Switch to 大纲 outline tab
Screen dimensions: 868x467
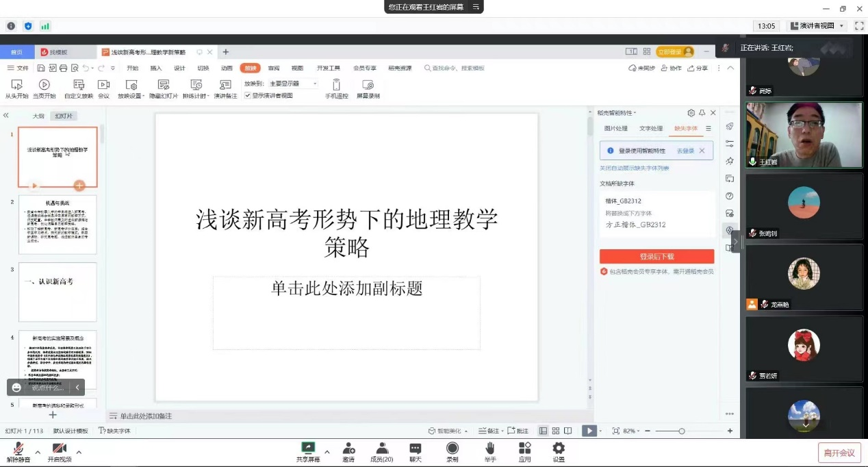click(39, 116)
